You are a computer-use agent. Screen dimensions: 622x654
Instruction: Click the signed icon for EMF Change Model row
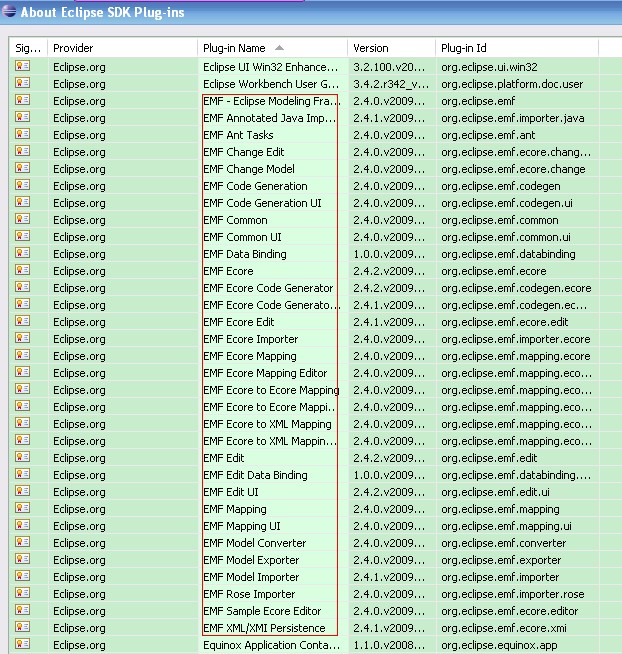point(23,168)
